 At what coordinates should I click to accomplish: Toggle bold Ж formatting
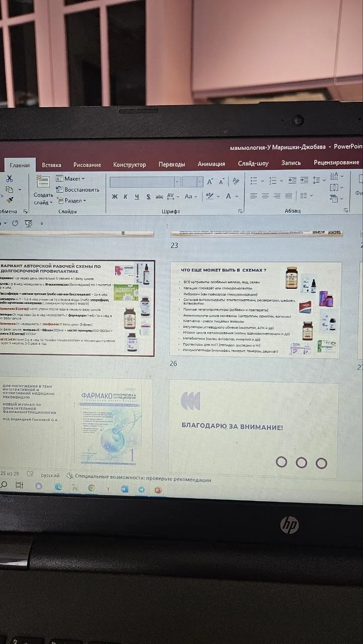115,196
